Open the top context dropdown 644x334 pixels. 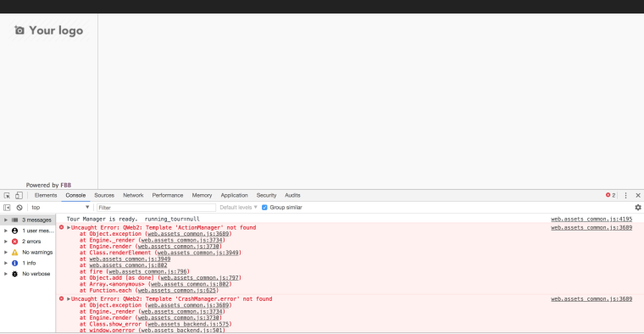pos(60,208)
